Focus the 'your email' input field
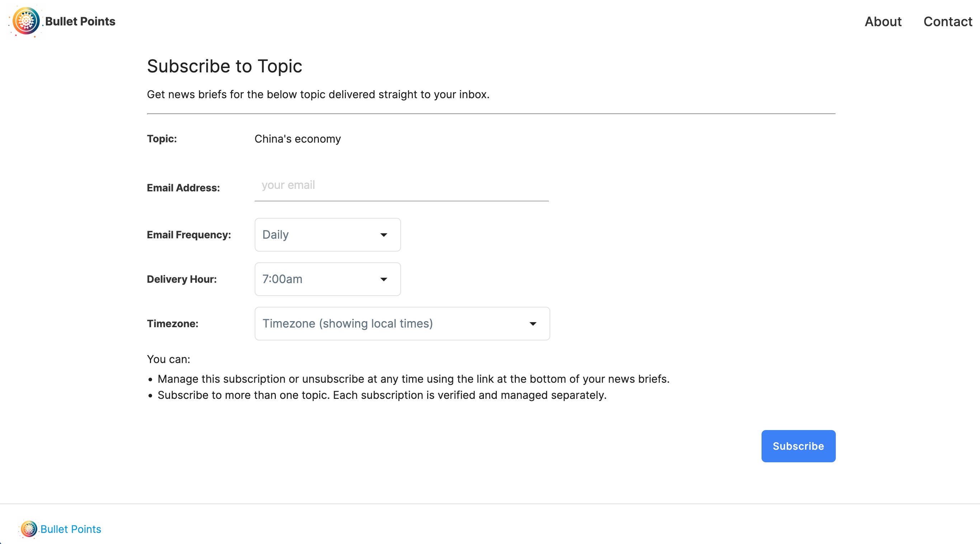 (401, 186)
